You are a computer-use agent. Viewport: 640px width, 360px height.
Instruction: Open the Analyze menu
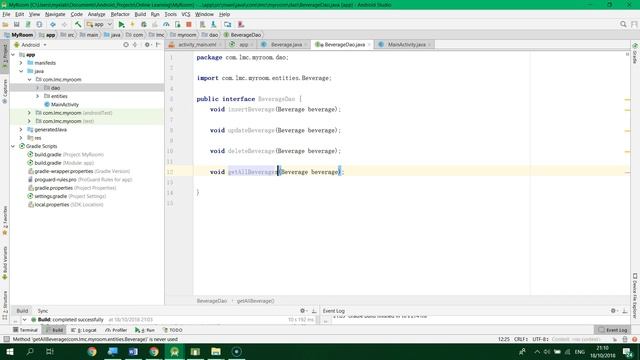pyautogui.click(x=96, y=14)
